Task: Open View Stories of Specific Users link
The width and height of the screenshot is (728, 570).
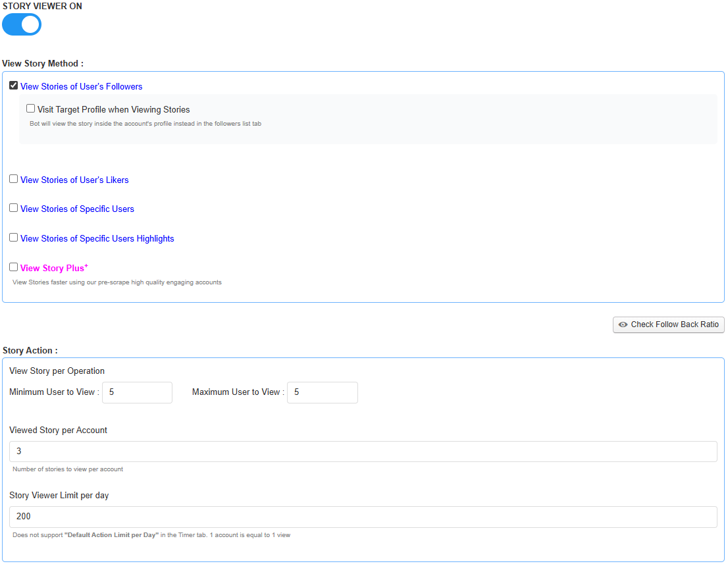Action: (77, 209)
